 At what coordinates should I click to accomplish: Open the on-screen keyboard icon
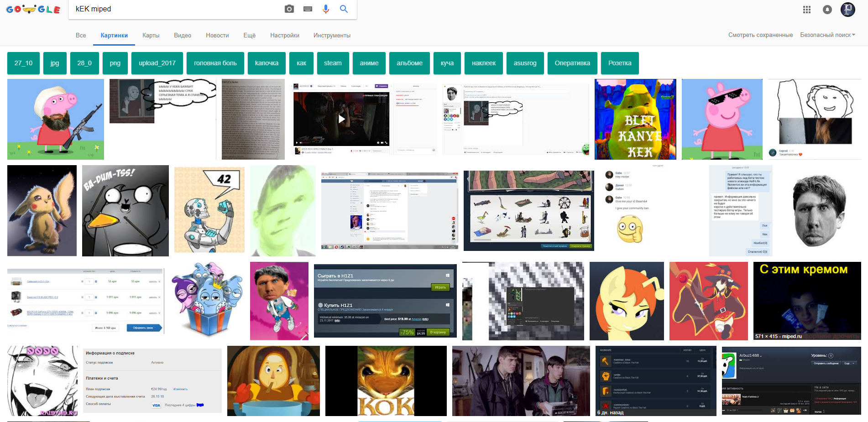click(308, 9)
